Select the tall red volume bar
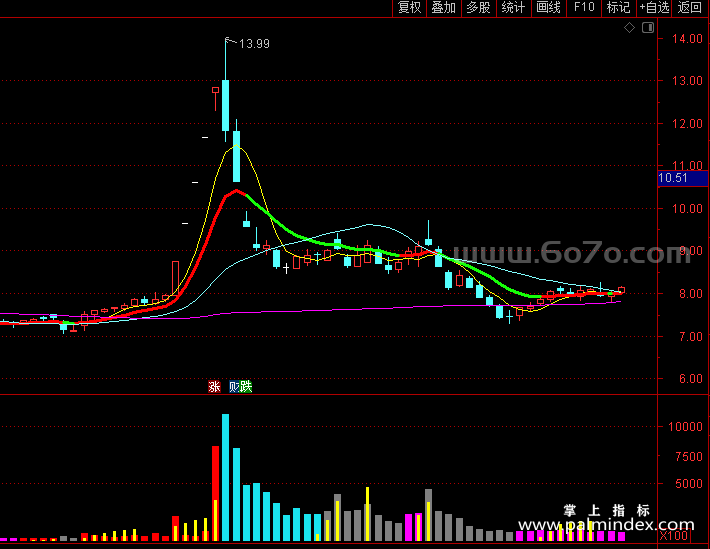This screenshot has height=549, width=710. point(216,493)
